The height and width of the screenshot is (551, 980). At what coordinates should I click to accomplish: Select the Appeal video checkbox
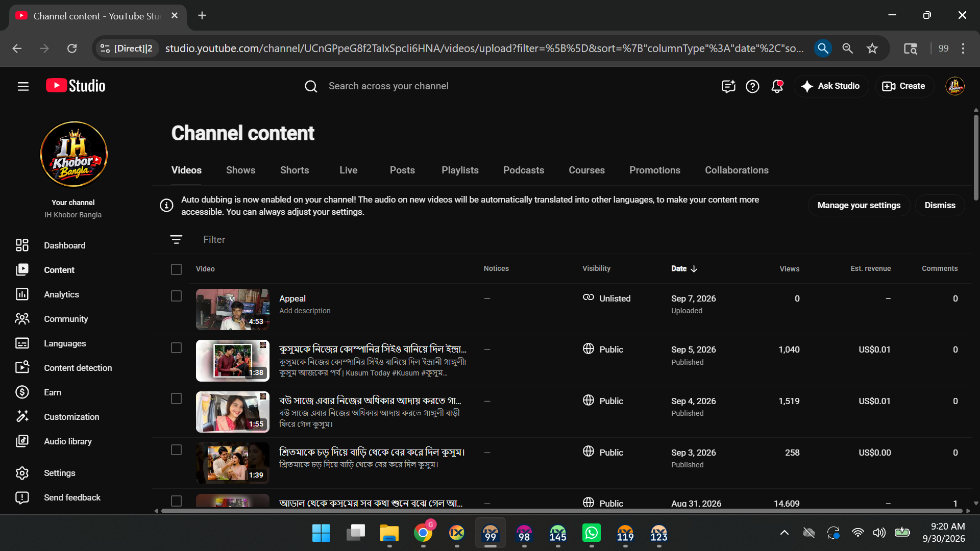coord(176,296)
